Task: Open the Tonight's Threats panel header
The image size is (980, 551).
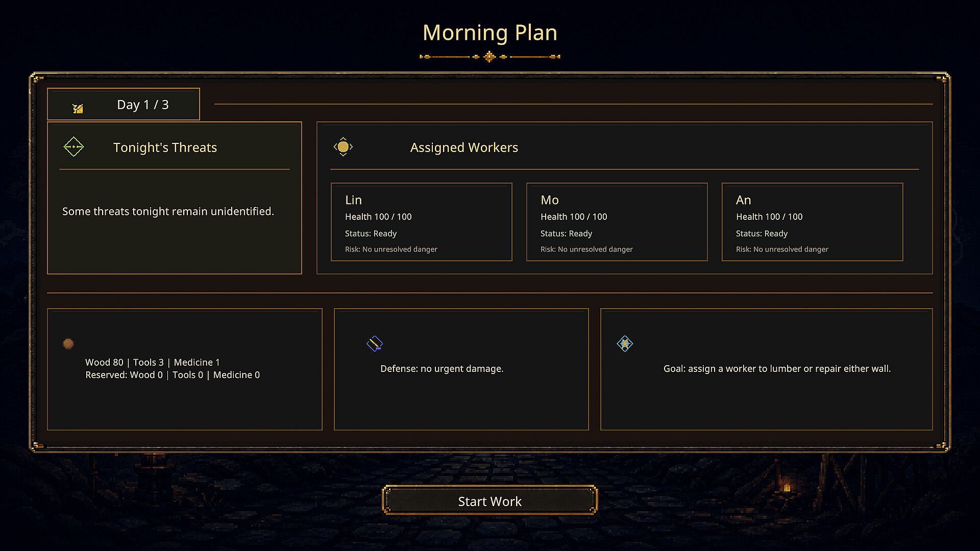Action: coord(165,147)
